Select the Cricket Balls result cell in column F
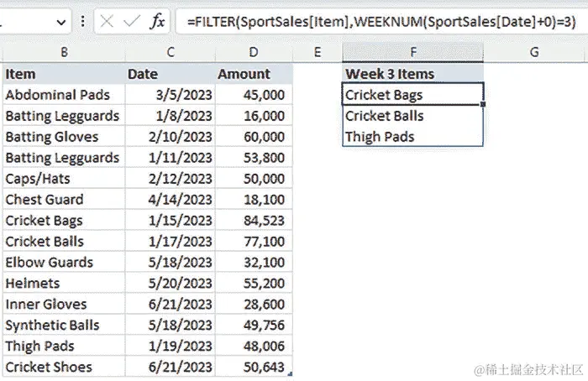 pos(413,116)
